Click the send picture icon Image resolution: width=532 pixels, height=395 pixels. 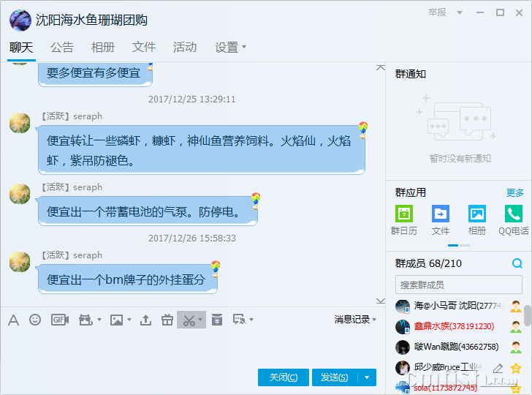click(116, 320)
